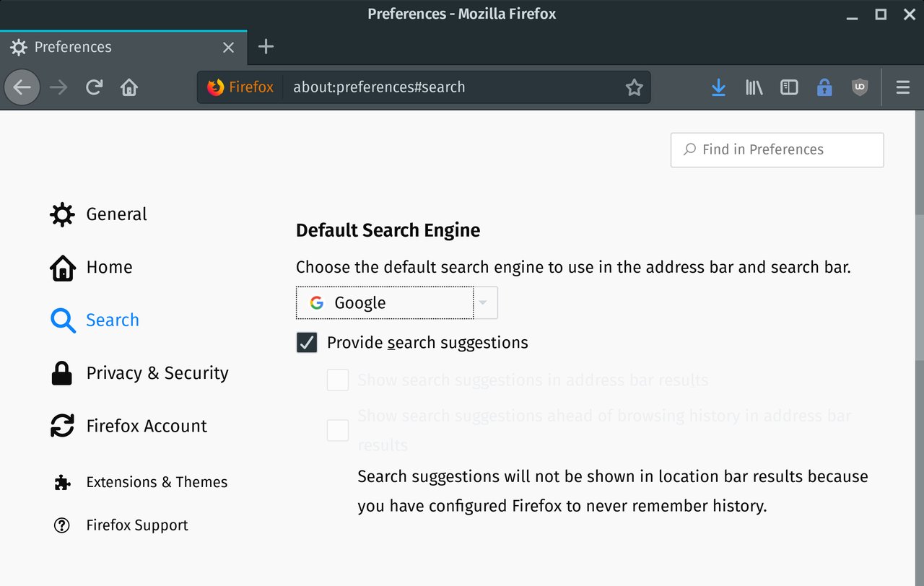Click the Firefox Account sync icon

(x=62, y=426)
